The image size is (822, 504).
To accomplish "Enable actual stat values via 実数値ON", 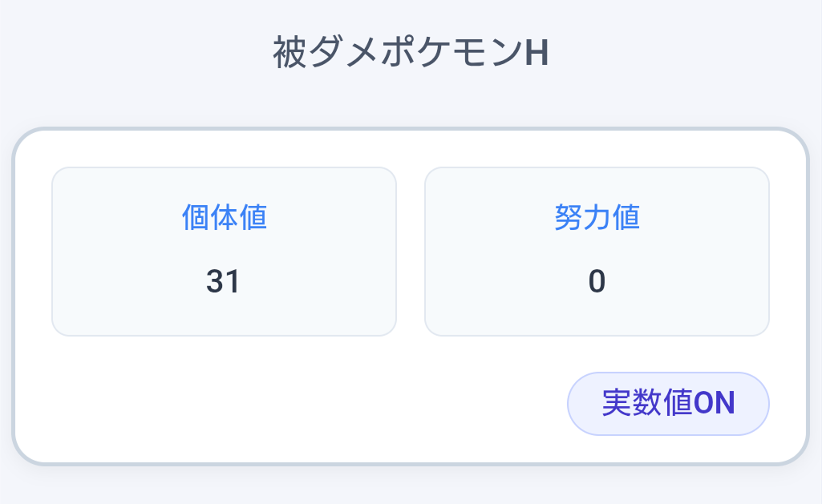I will (667, 404).
